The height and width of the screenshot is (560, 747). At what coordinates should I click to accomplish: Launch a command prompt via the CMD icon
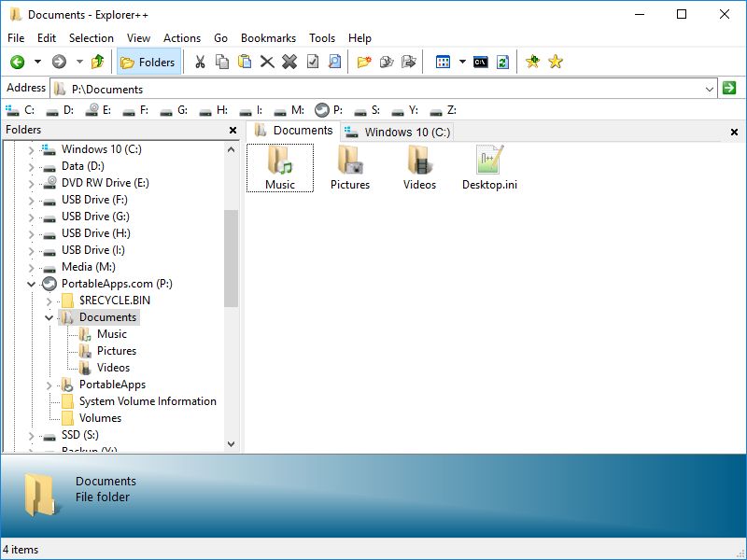(x=479, y=62)
